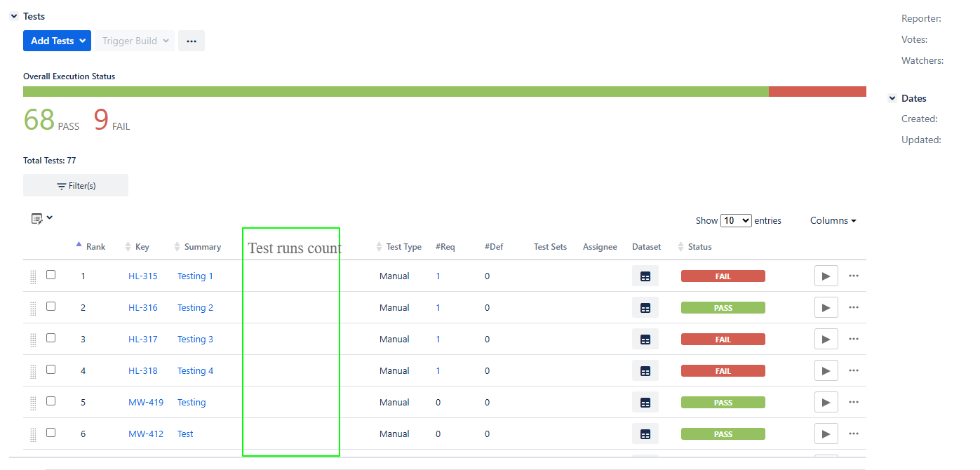Open the Testing 2 summary link
The height and width of the screenshot is (470, 980).
click(x=196, y=308)
